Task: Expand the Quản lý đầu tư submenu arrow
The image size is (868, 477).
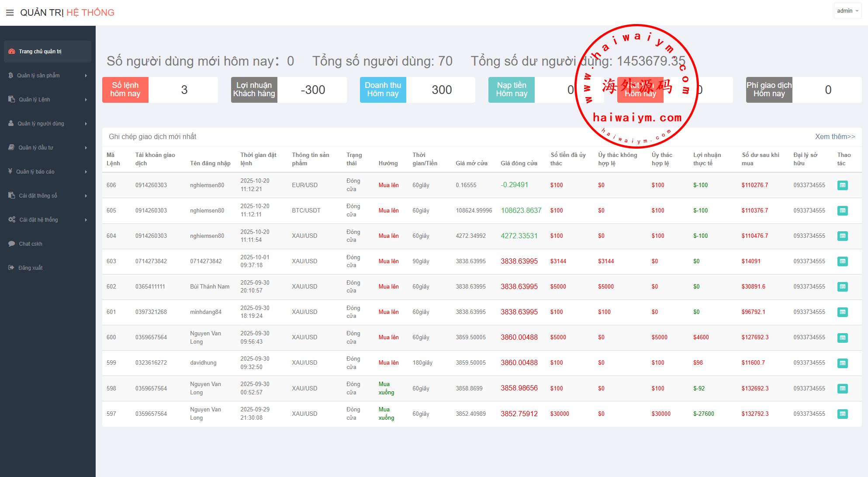Action: coord(86,148)
